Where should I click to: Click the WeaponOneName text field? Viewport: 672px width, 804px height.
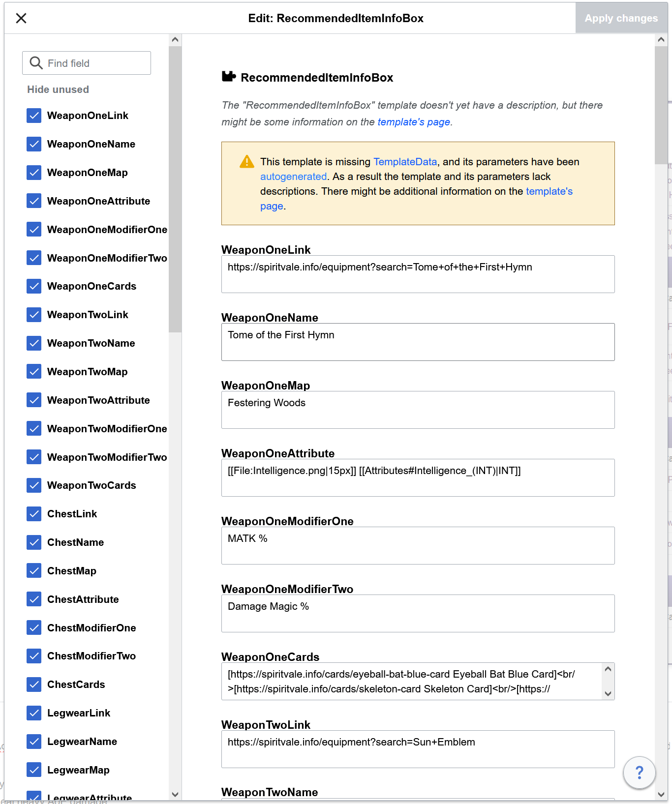[x=418, y=342]
